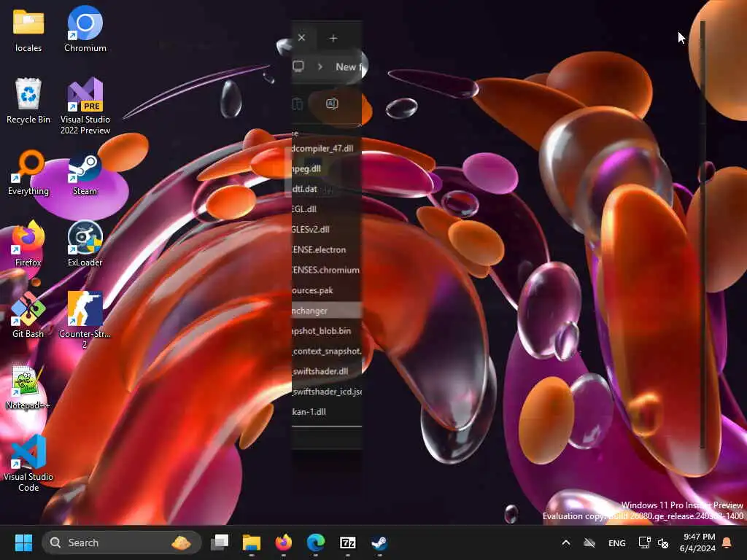Open File Explorer from taskbar
747x560 pixels.
[252, 542]
